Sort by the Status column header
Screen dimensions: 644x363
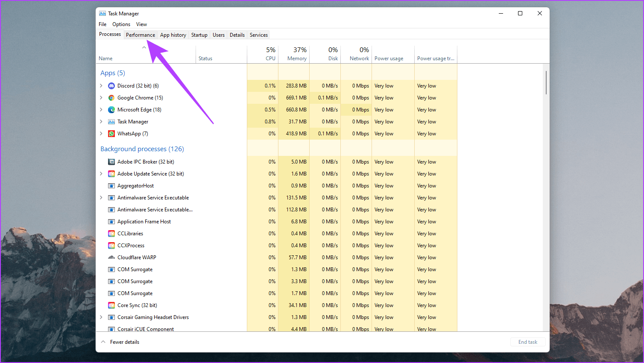(x=221, y=55)
